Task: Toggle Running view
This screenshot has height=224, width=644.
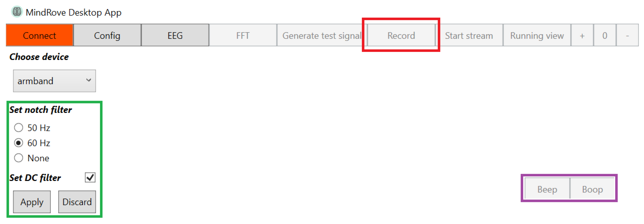Action: [537, 35]
